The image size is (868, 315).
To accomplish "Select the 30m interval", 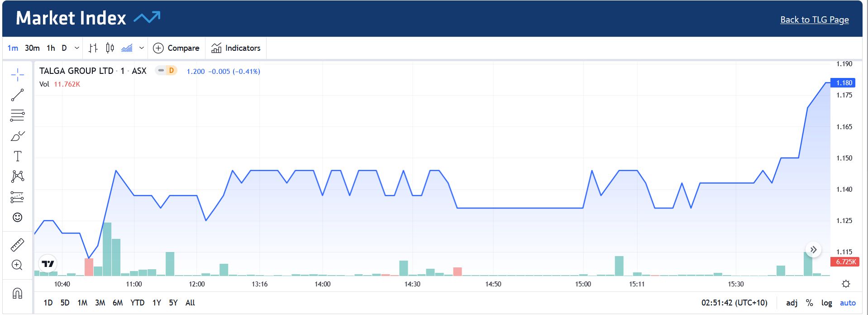I will tap(32, 48).
